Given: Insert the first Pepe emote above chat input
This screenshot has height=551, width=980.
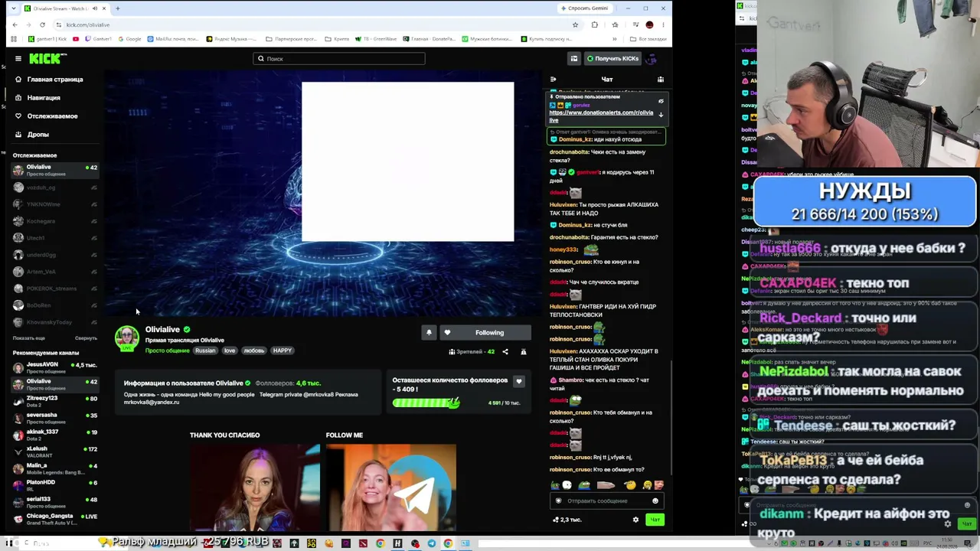Looking at the screenshot, I should point(555,485).
